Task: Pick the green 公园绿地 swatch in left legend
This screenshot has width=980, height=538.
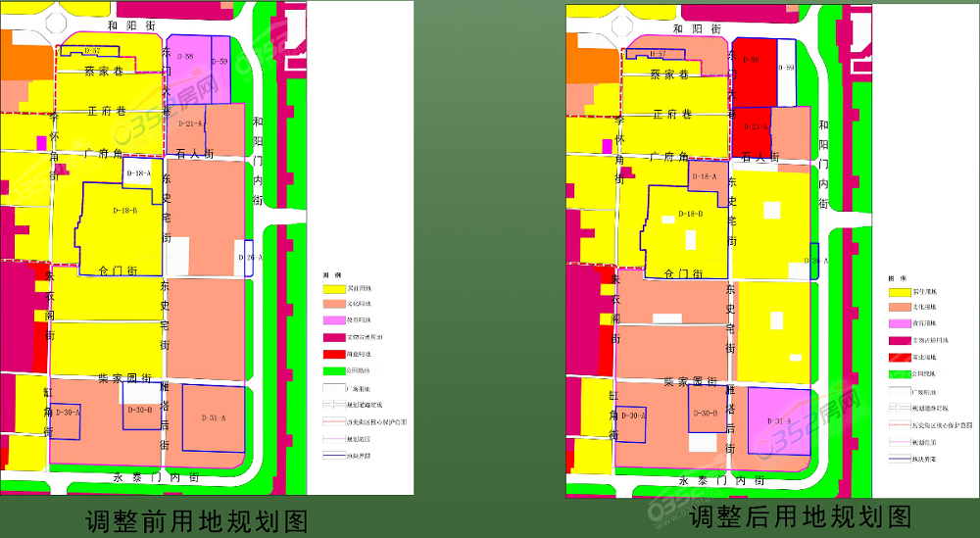Action: [x=335, y=371]
